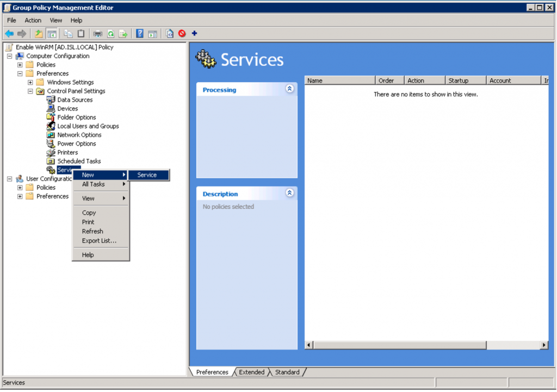
Task: Click the red Stop Processing toolbar icon
Action: [x=182, y=33]
